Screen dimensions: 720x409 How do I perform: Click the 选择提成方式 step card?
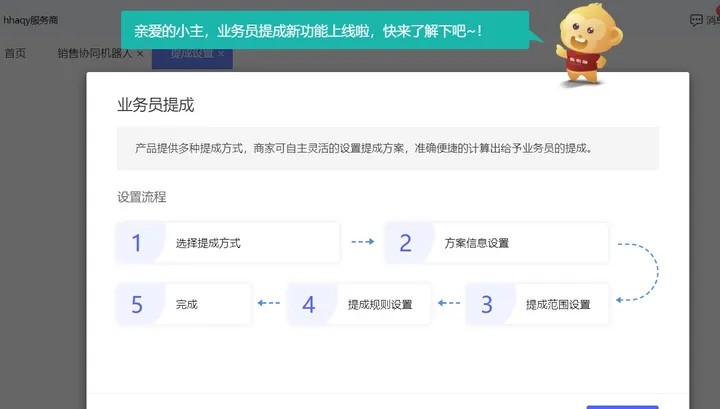point(228,243)
